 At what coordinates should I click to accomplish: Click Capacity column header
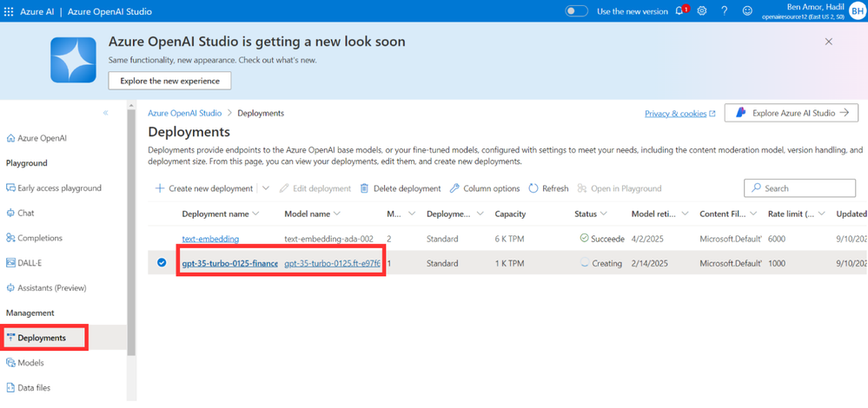(510, 214)
